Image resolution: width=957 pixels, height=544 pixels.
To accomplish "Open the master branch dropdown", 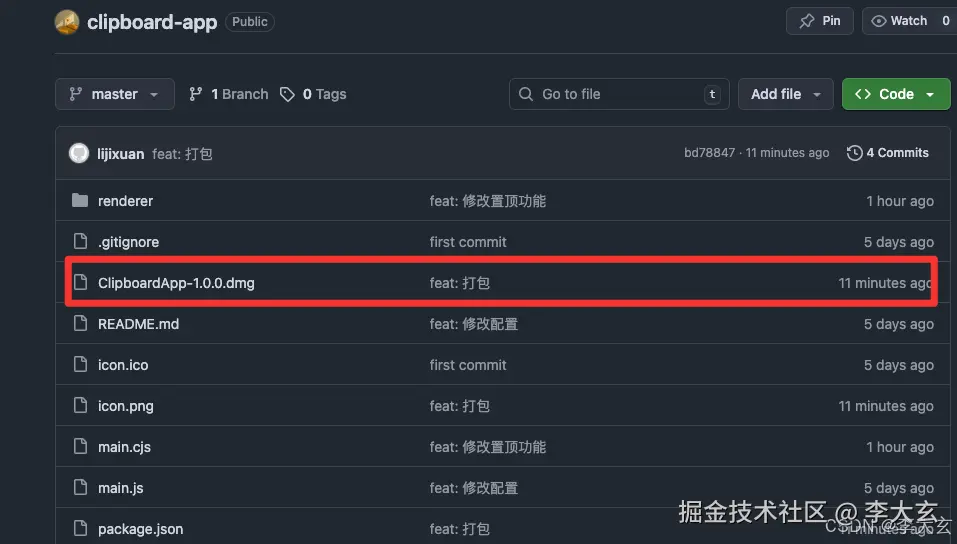I will [114, 94].
